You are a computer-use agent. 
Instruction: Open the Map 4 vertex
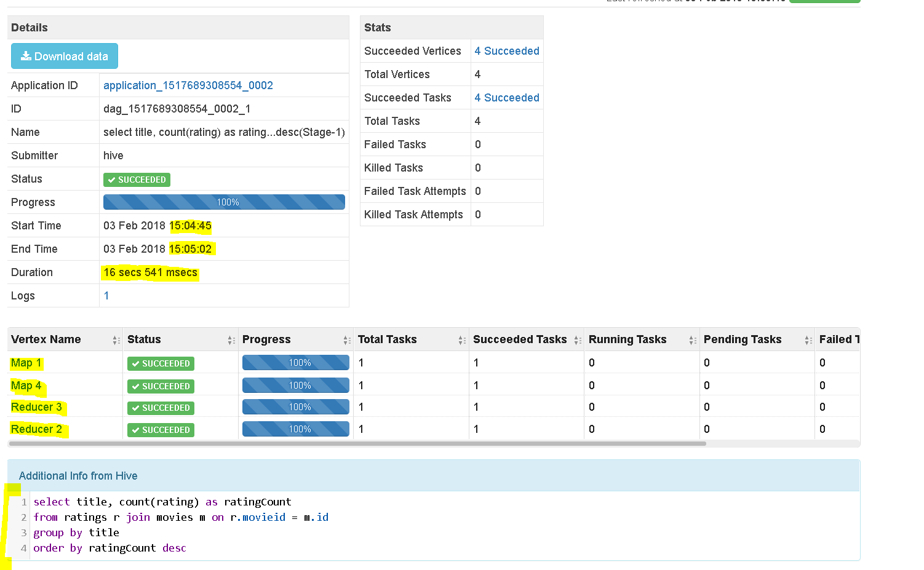pyautogui.click(x=26, y=386)
